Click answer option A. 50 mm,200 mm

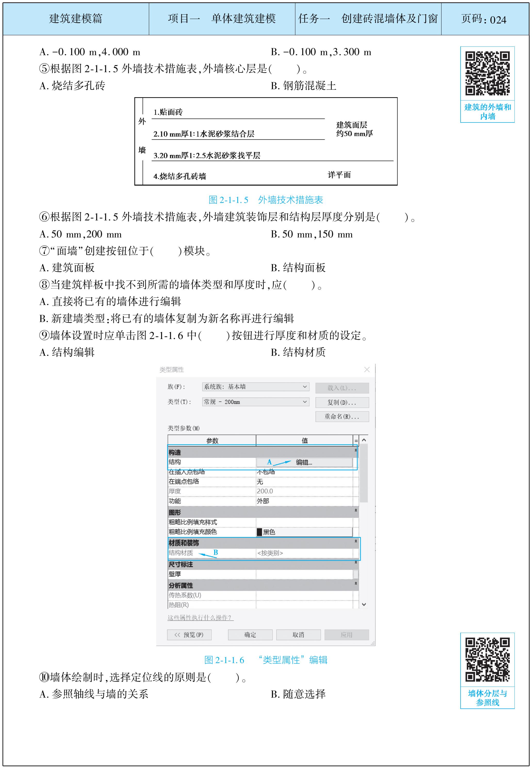tap(80, 234)
